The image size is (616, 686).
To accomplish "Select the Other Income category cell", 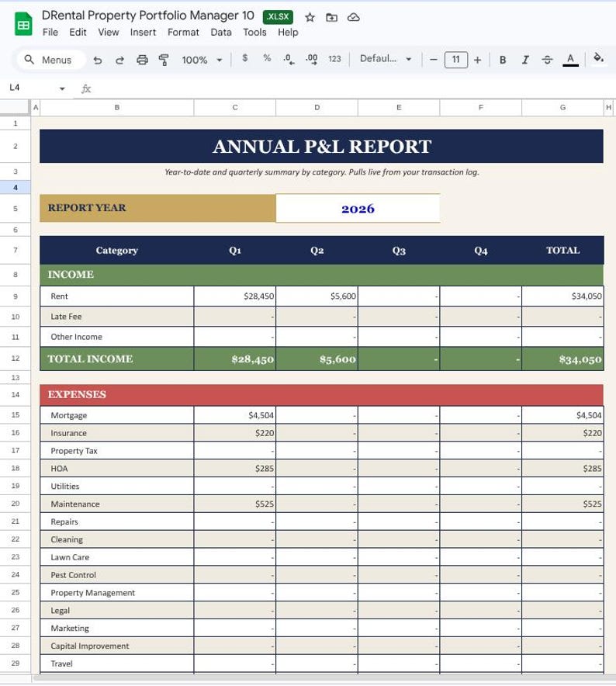I will [x=117, y=337].
